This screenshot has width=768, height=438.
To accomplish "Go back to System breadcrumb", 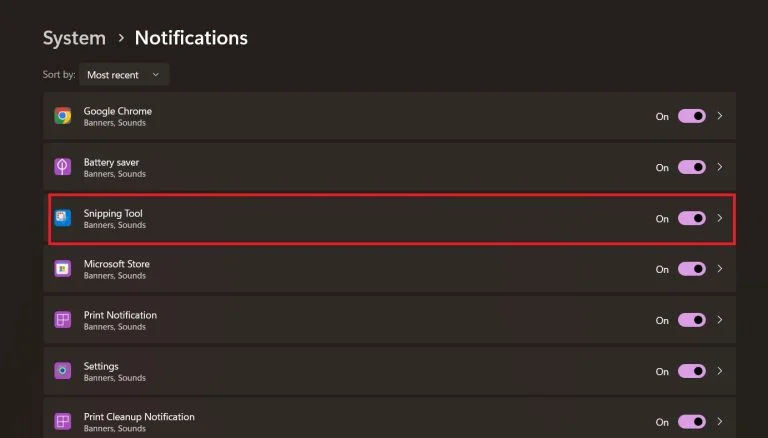I will [x=74, y=38].
